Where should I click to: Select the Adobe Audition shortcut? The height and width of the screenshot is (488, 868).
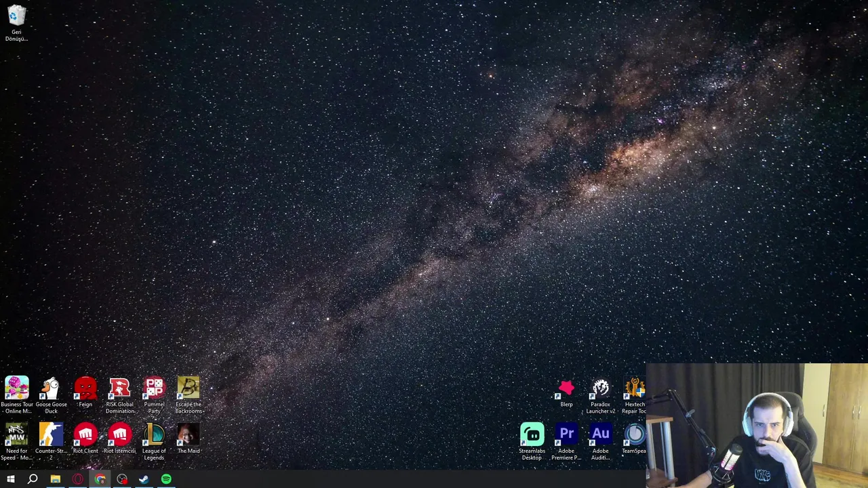click(x=600, y=442)
